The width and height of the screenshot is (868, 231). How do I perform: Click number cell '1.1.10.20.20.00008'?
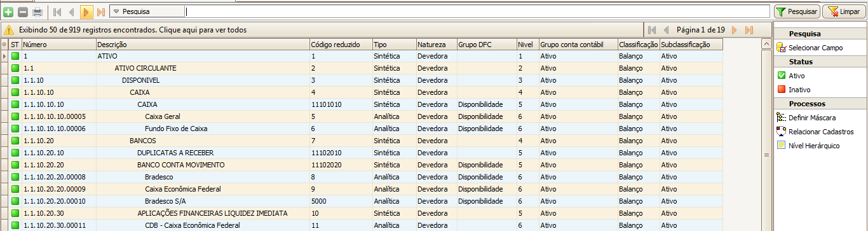click(58, 177)
